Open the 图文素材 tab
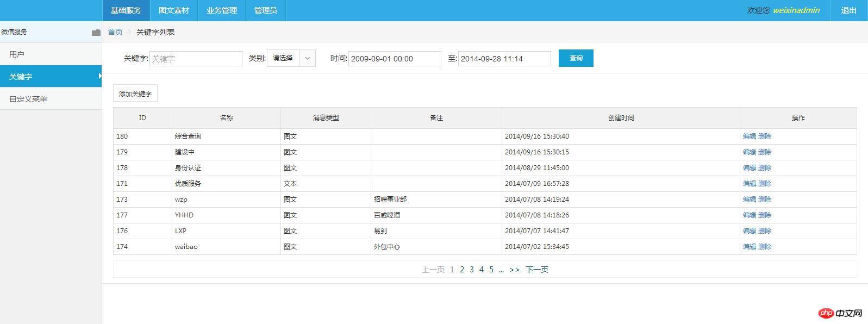The width and height of the screenshot is (868, 324). coord(174,10)
